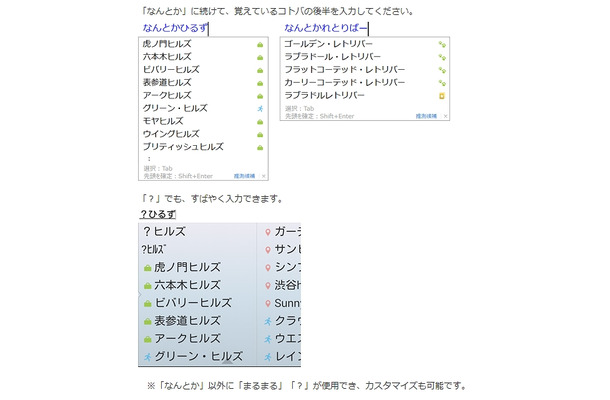Click map pin icon before 渋谷 entry
This screenshot has width=610, height=400.
coord(268,286)
